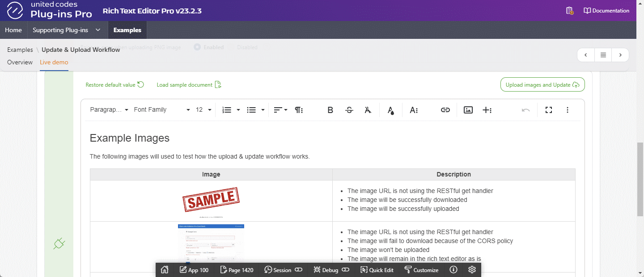The height and width of the screenshot is (277, 644).
Task: Click the bold formatting icon
Action: coord(330,110)
